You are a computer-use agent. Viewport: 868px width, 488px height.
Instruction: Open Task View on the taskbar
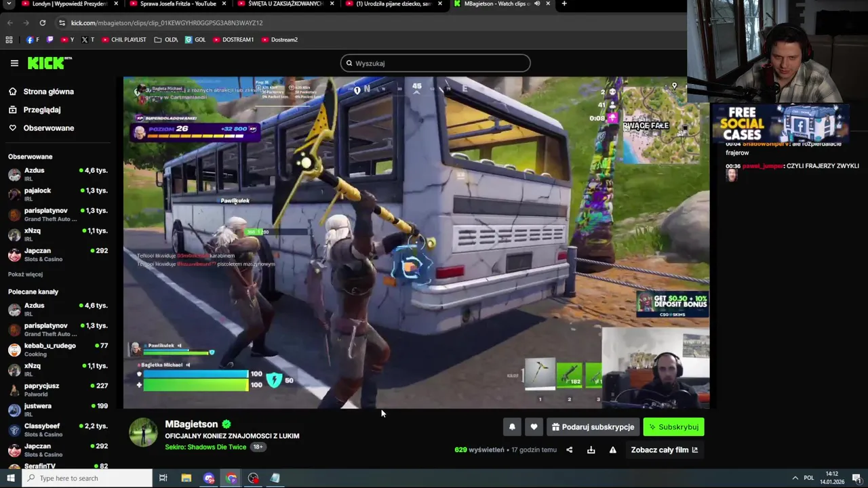(163, 478)
